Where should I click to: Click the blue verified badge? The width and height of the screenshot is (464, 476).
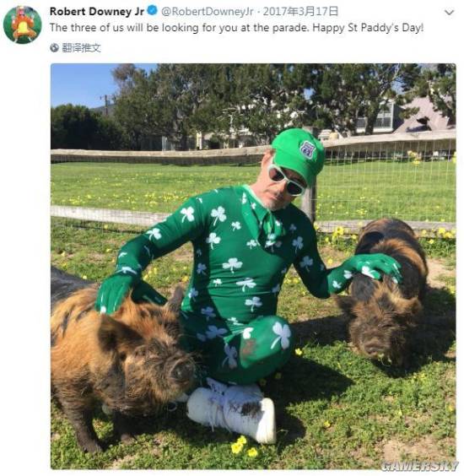click(x=153, y=11)
